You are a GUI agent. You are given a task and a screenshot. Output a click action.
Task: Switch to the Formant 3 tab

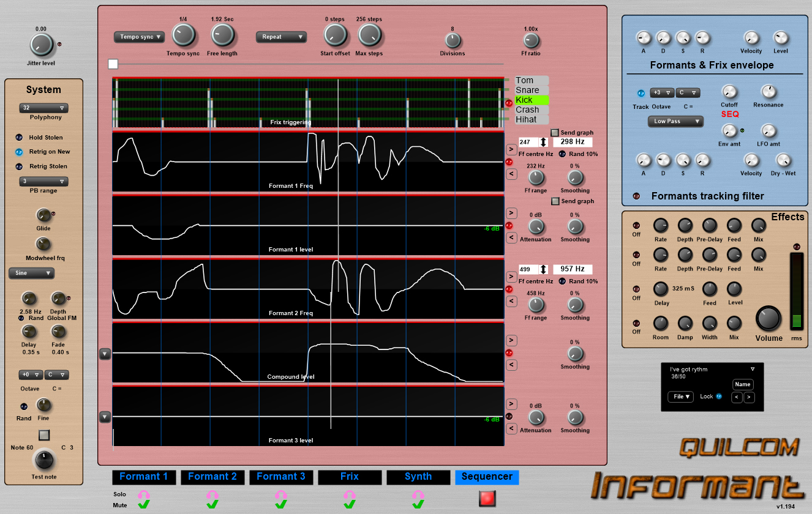[x=281, y=477]
